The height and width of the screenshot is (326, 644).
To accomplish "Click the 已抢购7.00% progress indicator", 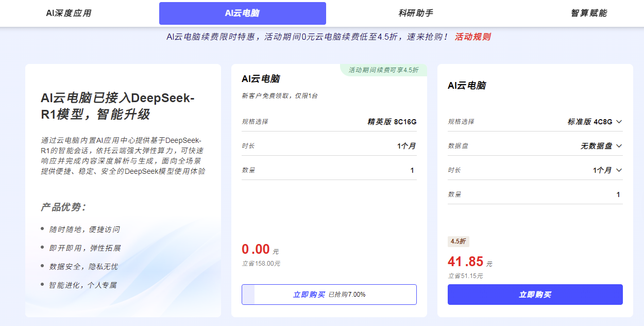I will (347, 295).
